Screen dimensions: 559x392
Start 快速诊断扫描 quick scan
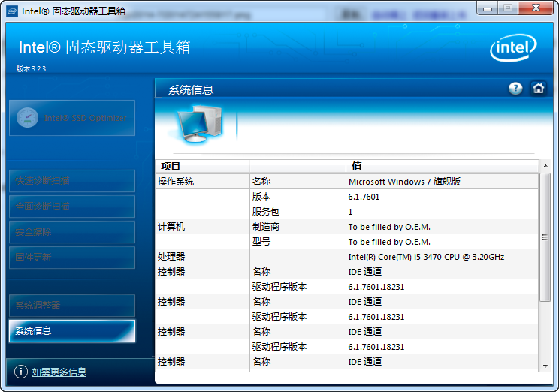point(72,181)
